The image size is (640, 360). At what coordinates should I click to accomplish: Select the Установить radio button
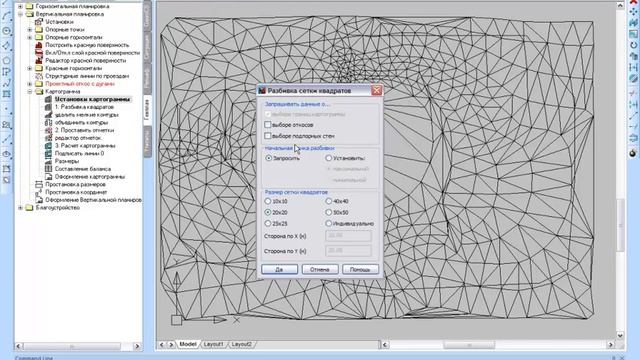(x=329, y=158)
